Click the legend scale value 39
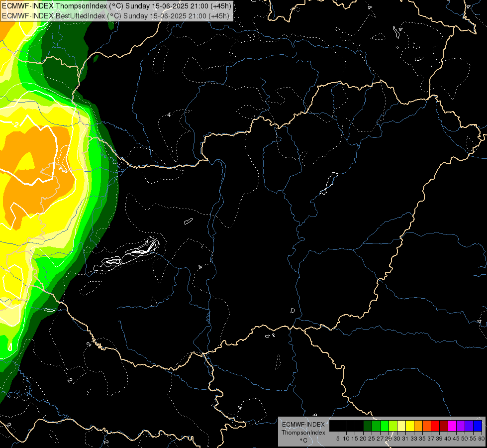Image resolution: width=487 pixels, height=448 pixels. point(439,439)
